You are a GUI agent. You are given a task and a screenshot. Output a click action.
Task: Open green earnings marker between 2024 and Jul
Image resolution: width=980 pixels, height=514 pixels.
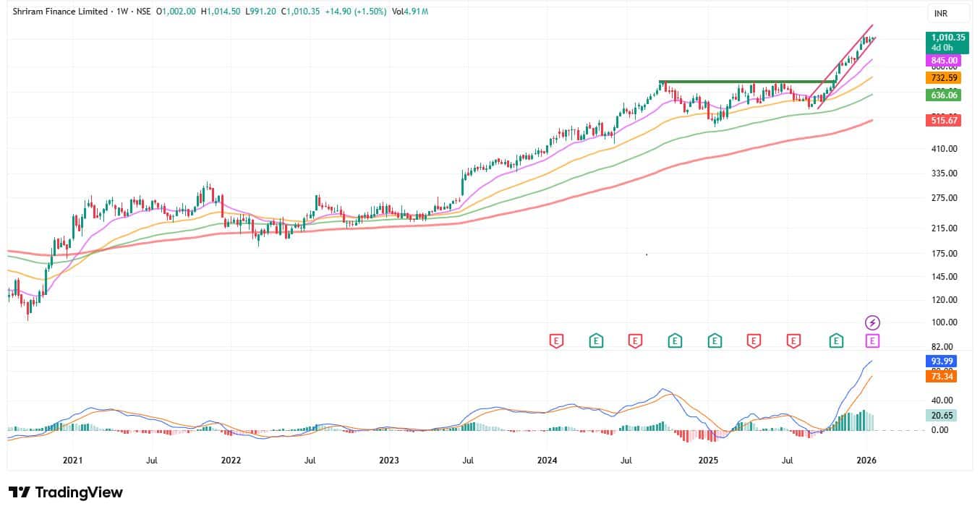pyautogui.click(x=596, y=340)
